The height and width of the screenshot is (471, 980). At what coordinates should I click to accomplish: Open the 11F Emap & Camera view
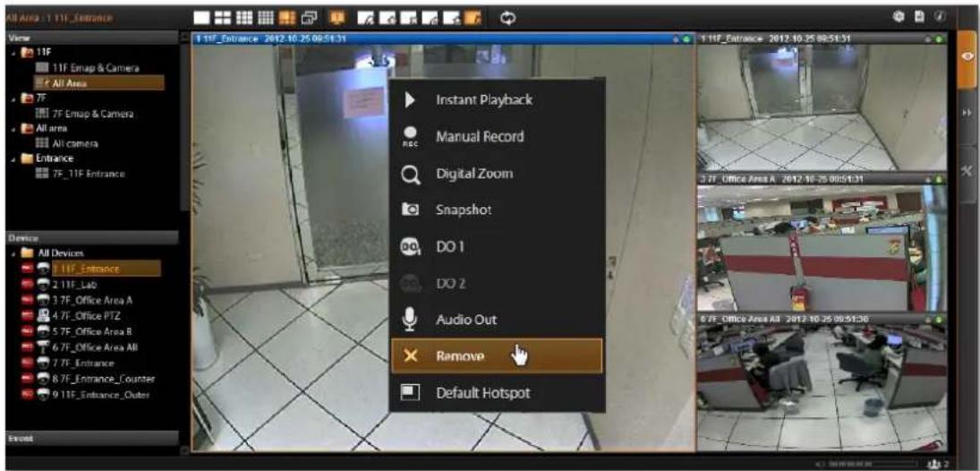coord(95,67)
